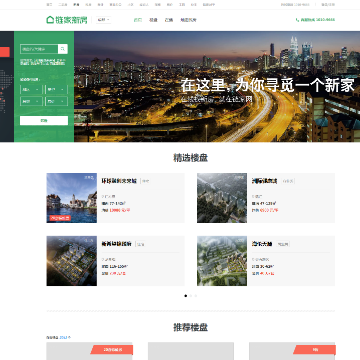Open the lower-left filter dropdown in green panel
360x360 pixels.
[x=31, y=101]
